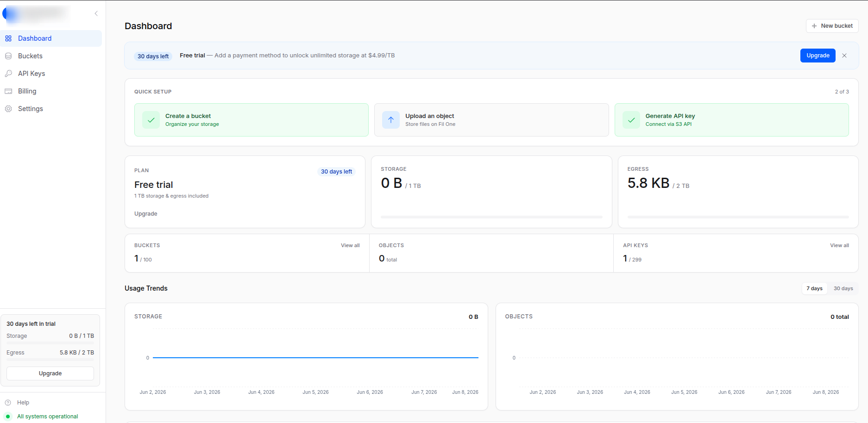
Task: Click the green systems status dot
Action: 8,417
